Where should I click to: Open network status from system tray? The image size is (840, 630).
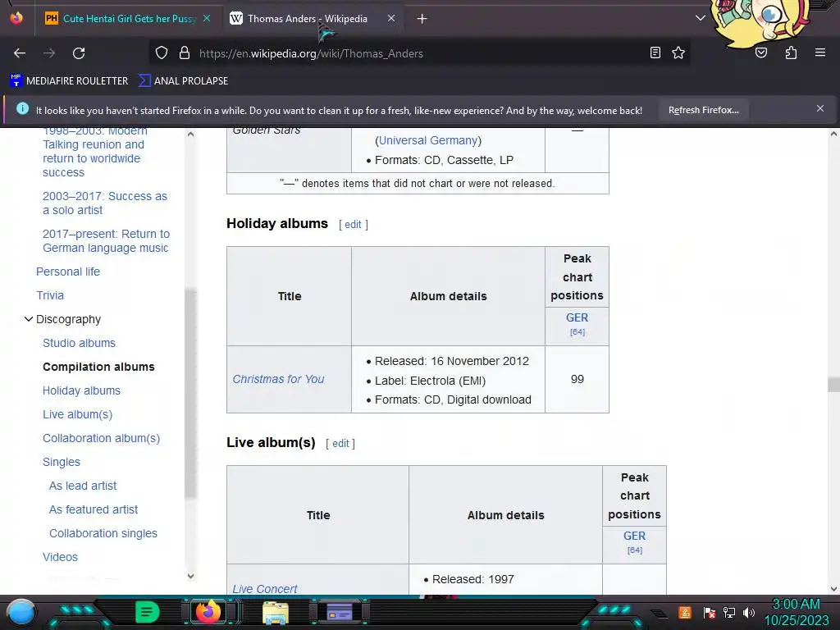pos(728,612)
